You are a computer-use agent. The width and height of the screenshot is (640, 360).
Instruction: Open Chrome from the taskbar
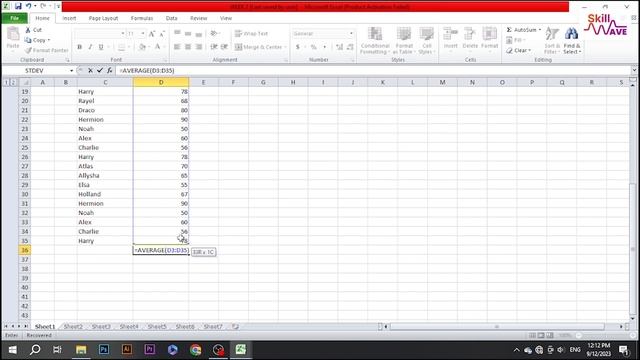coord(196,350)
